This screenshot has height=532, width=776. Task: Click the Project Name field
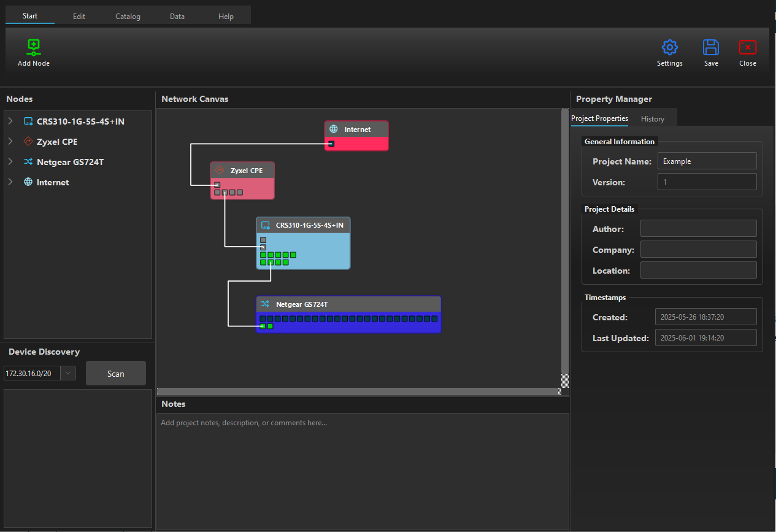(x=707, y=161)
